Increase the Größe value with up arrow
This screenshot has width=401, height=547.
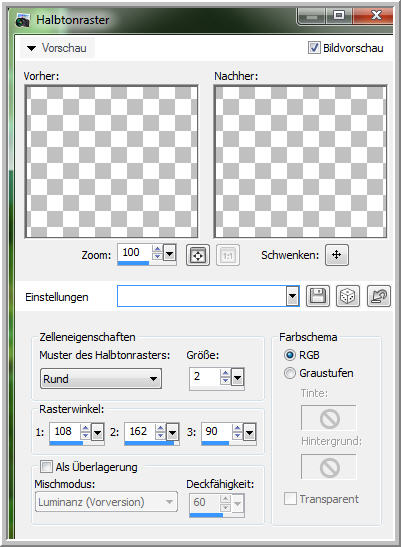coord(225,373)
